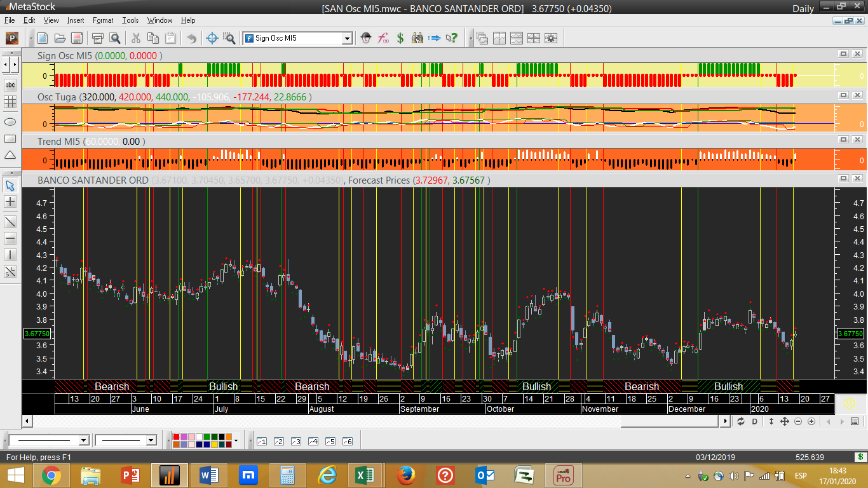
Task: Switch to chart layout button 1
Action: point(261,441)
